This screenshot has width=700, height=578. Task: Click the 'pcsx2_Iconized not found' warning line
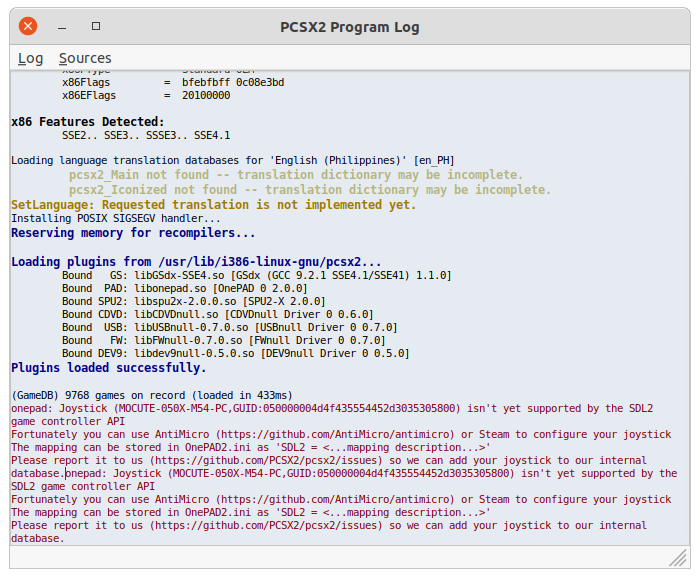click(310, 190)
